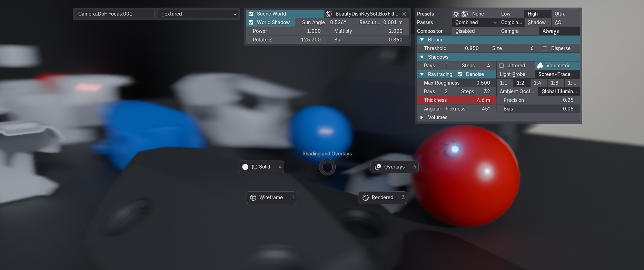
Task: Collapse the Shadows section
Action: click(422, 57)
